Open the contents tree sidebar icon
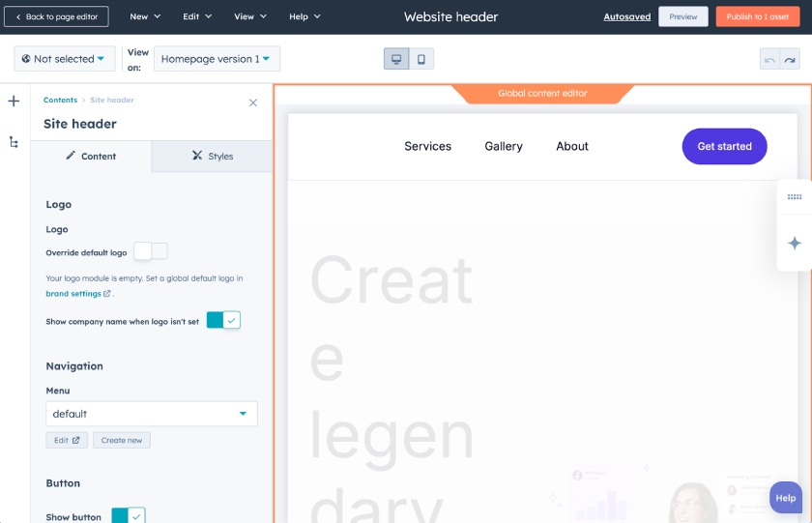This screenshot has width=812, height=523. [14, 142]
